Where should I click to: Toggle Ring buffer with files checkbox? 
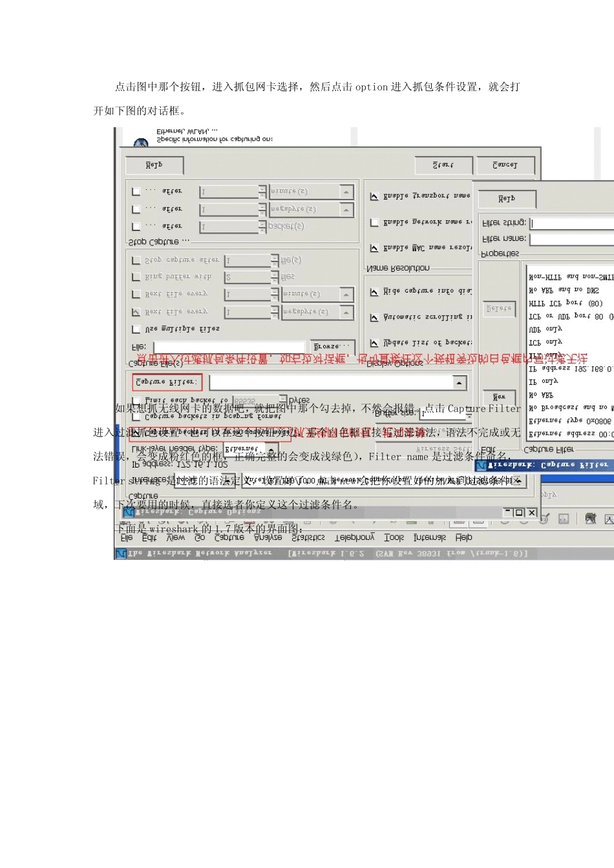tap(136, 277)
